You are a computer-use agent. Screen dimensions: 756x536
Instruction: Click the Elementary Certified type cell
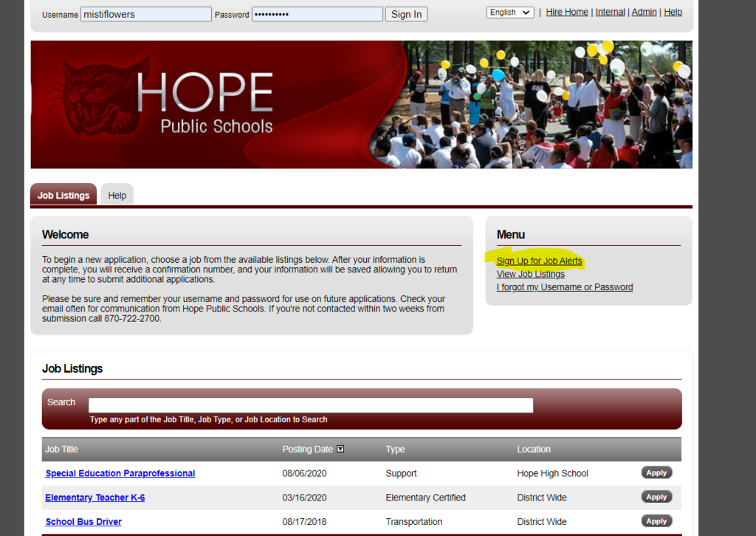pyautogui.click(x=425, y=498)
